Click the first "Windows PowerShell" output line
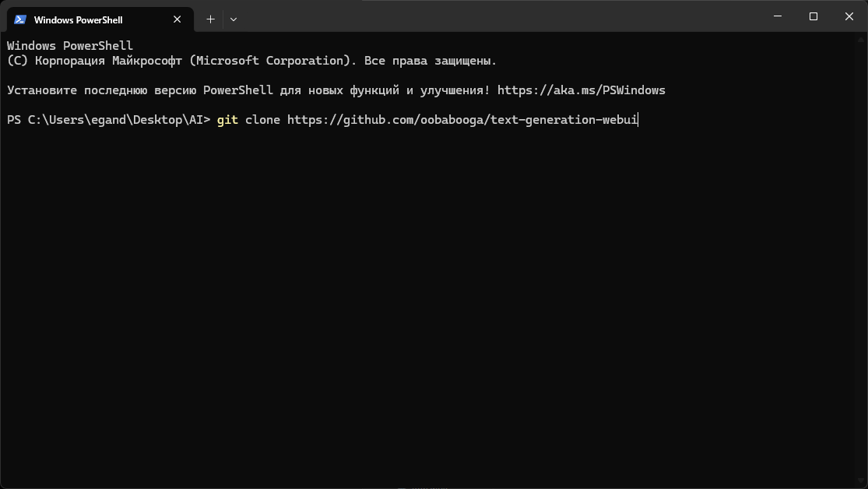The image size is (868, 489). (70, 46)
